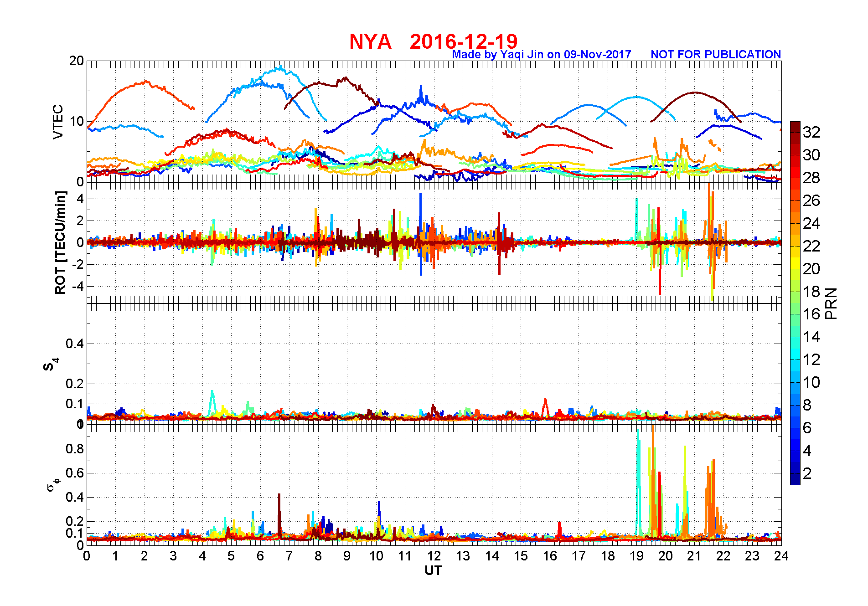
Task: Click colorbar tick label 28
Action: click(811, 178)
